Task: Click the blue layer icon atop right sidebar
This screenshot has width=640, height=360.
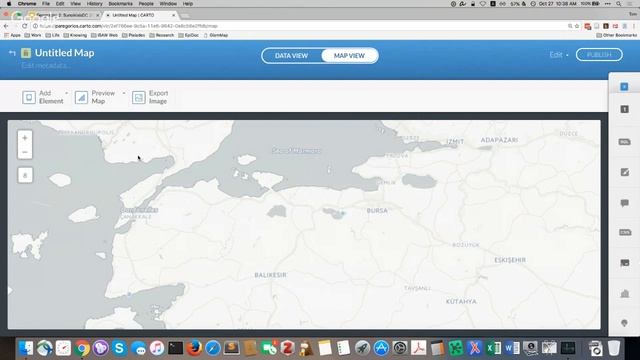Action: [624, 87]
